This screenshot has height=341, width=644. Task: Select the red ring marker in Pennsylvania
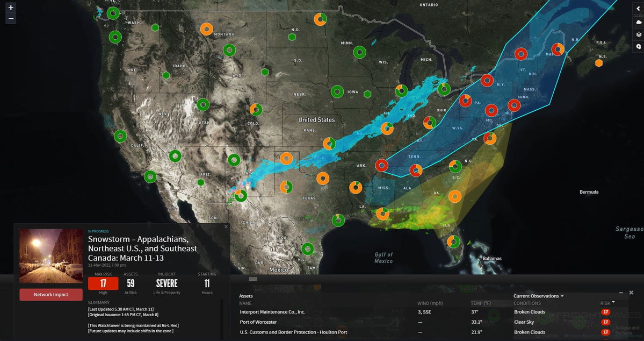pos(465,101)
